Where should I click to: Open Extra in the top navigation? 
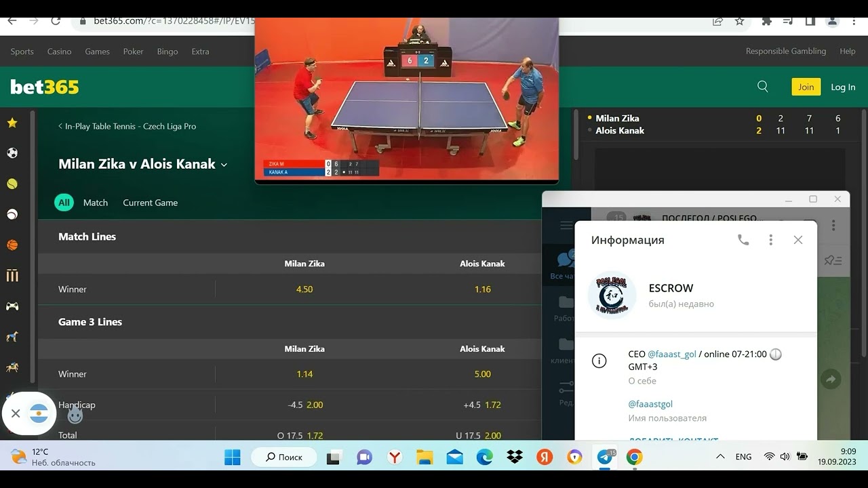click(200, 52)
